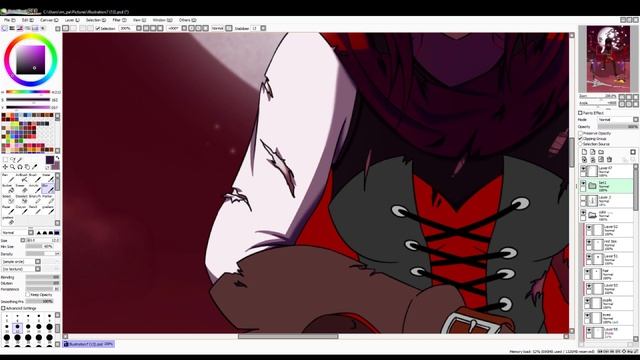
Task: Select the Water brush tool
Action: click(48, 178)
